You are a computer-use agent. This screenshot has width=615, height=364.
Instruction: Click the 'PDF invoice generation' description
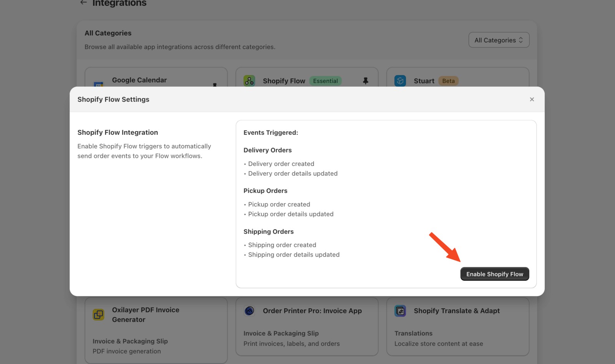(x=126, y=351)
